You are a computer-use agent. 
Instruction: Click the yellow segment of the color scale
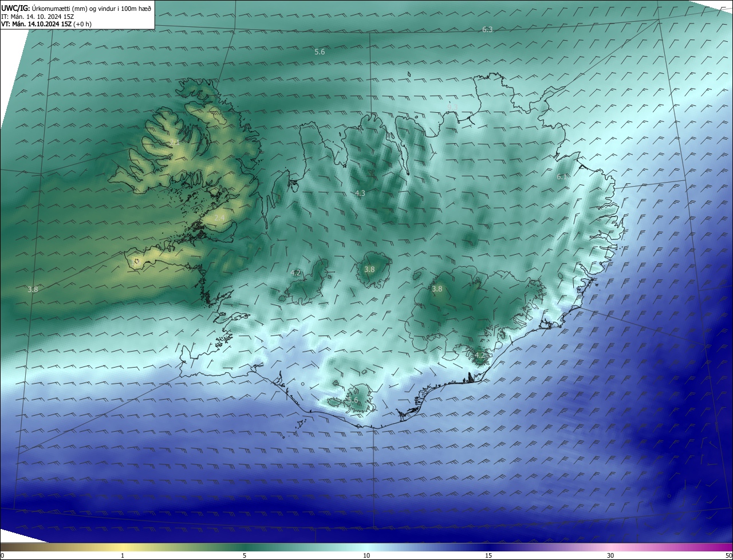123,547
